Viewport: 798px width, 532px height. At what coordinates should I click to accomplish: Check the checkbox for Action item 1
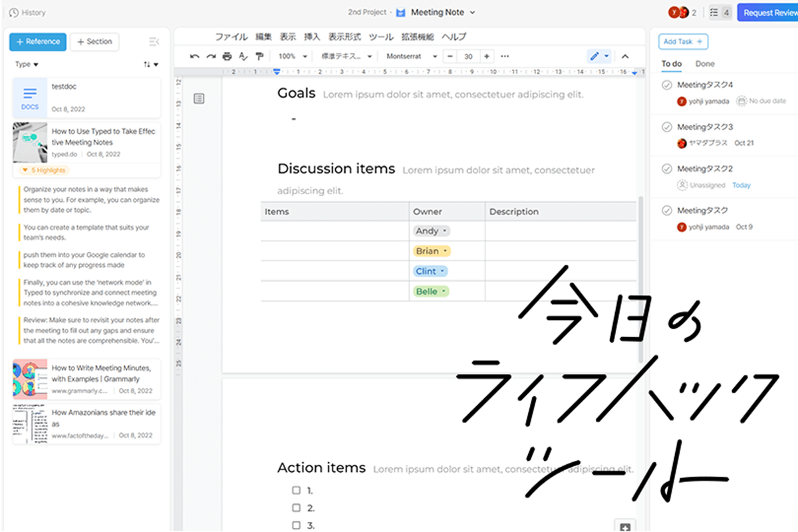point(296,489)
